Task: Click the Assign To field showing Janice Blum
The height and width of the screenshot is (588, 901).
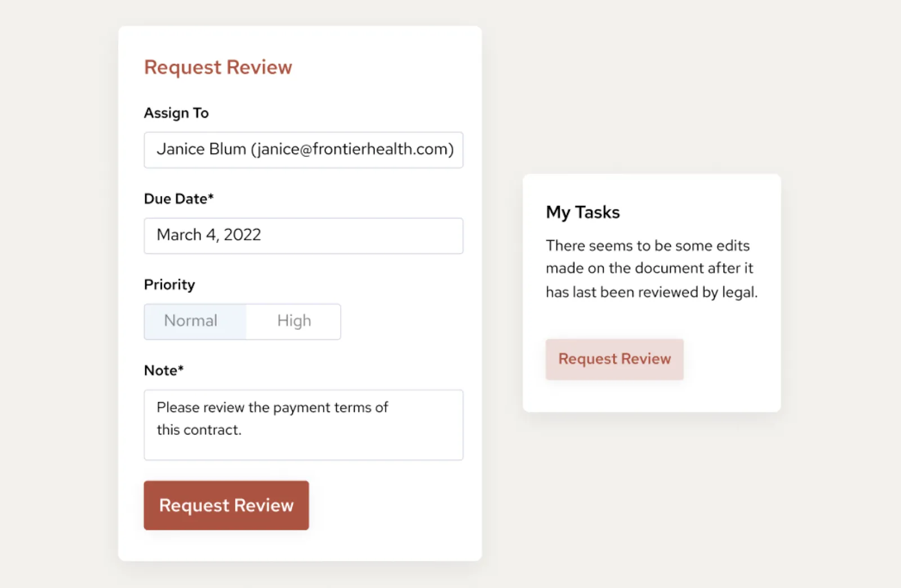Action: (304, 150)
